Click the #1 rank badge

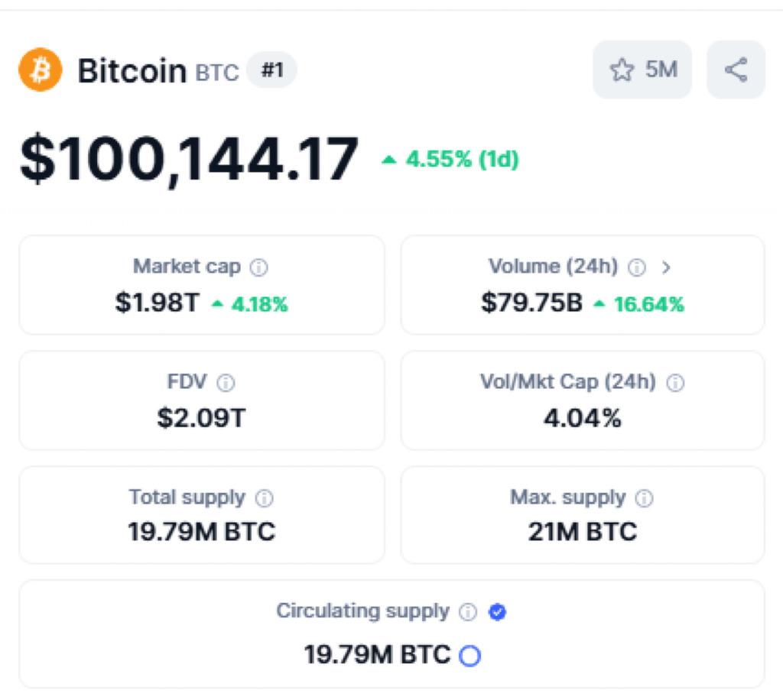(272, 70)
